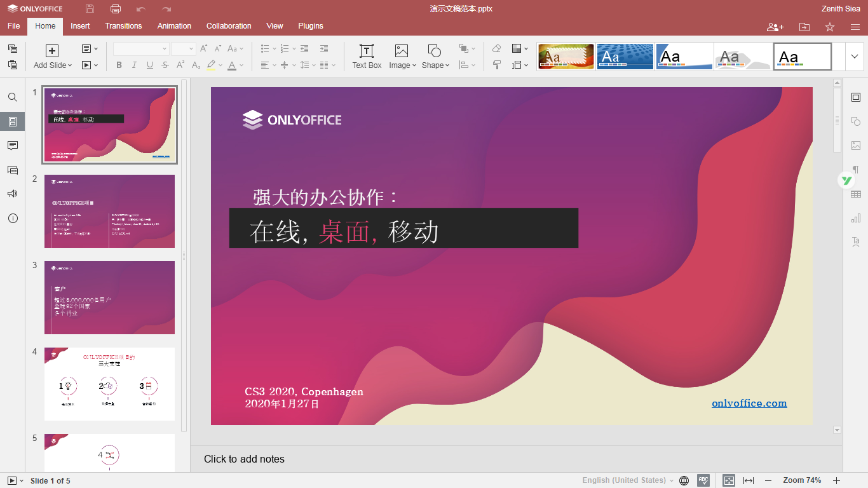Open the English (United States) language dropdown
This screenshot has height=488, width=868.
(628, 480)
